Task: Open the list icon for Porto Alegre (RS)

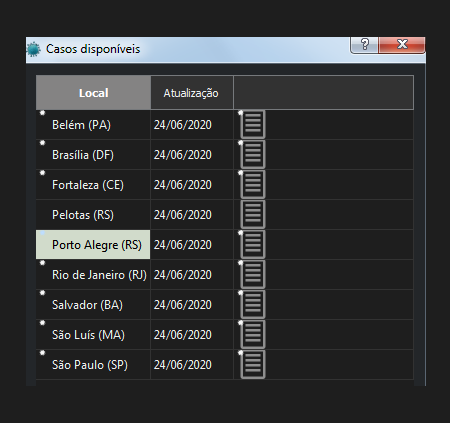Action: click(x=253, y=244)
